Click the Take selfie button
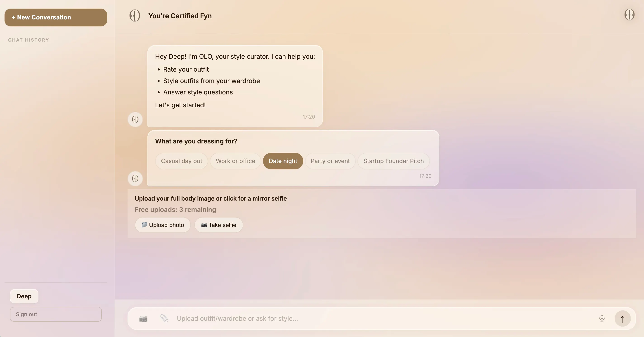644x337 pixels. (x=219, y=225)
